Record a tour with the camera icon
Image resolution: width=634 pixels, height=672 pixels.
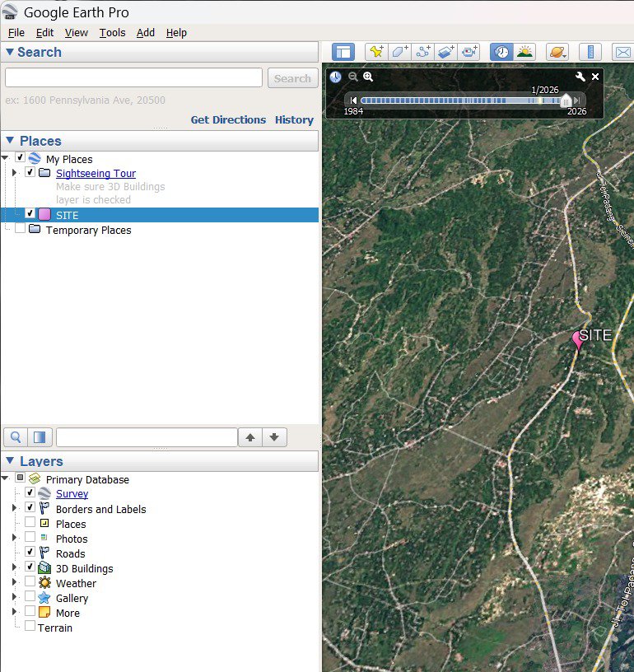469,52
